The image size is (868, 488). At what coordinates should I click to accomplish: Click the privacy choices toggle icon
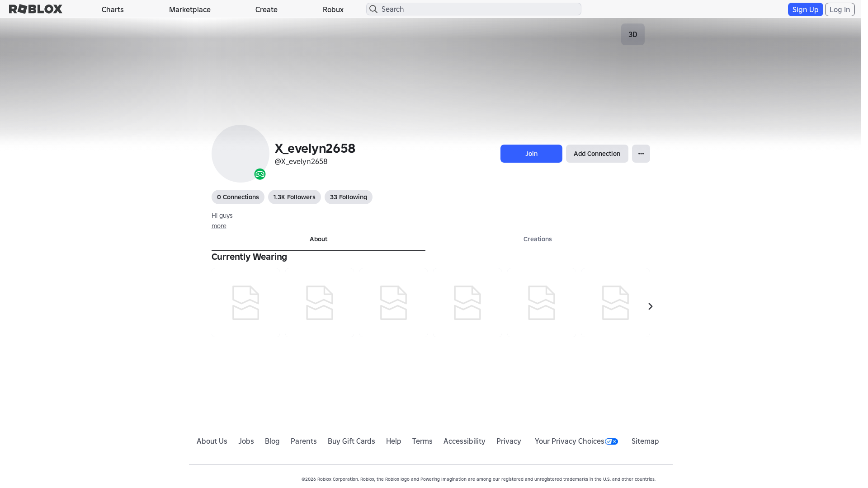click(x=611, y=441)
